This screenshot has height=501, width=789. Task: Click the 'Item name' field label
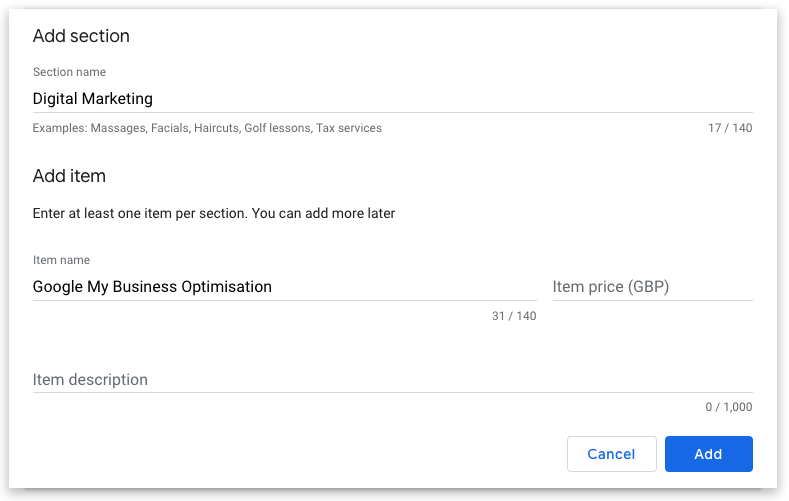click(61, 260)
